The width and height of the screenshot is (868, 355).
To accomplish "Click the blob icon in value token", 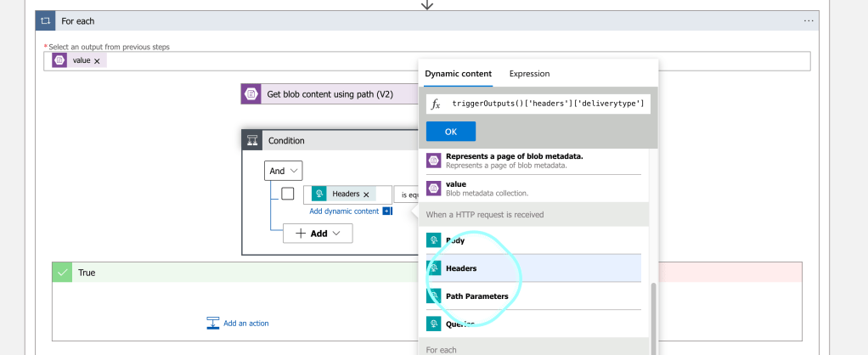I will click(x=59, y=60).
